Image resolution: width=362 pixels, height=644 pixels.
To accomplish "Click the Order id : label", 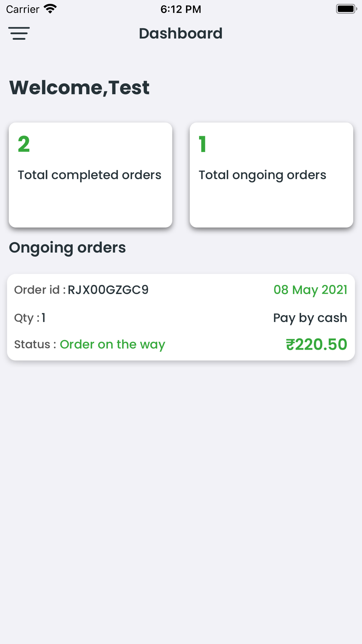I will coord(40,290).
